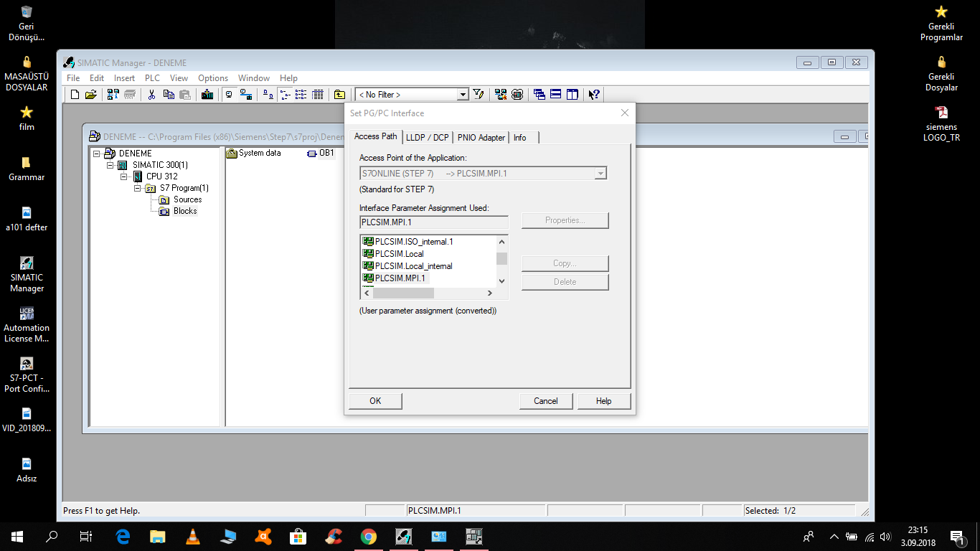The width and height of the screenshot is (980, 551).
Task: Switch to the LLDP / DCP tab
Action: [x=428, y=138]
